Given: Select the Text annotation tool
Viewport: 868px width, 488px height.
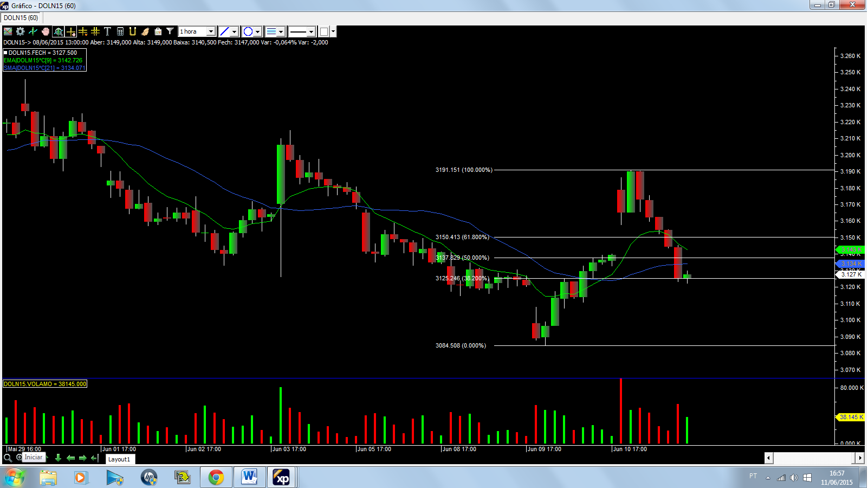Looking at the screenshot, I should click(107, 31).
